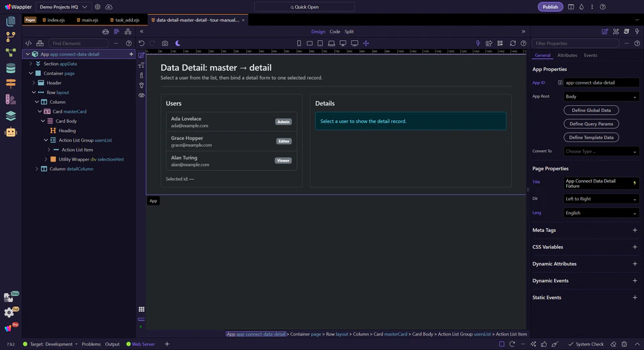644x350 pixels.
Task: Open the Problems panel in status bar
Action: tap(91, 344)
